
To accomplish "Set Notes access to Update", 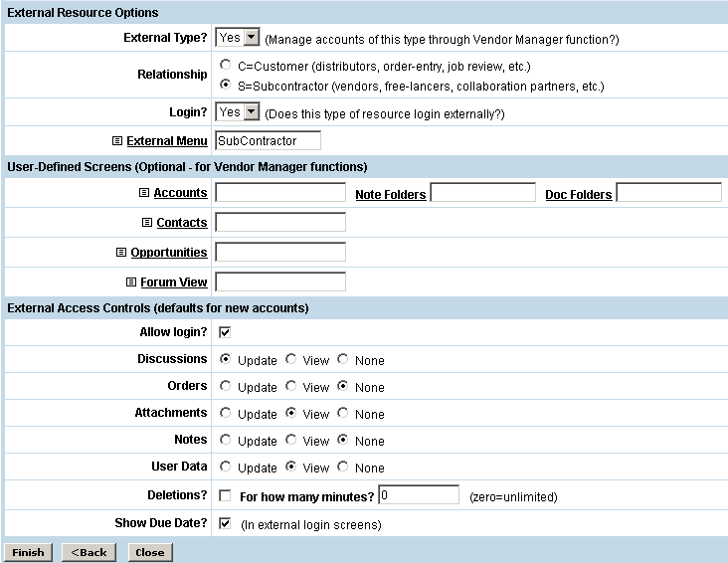I will tap(225, 440).
